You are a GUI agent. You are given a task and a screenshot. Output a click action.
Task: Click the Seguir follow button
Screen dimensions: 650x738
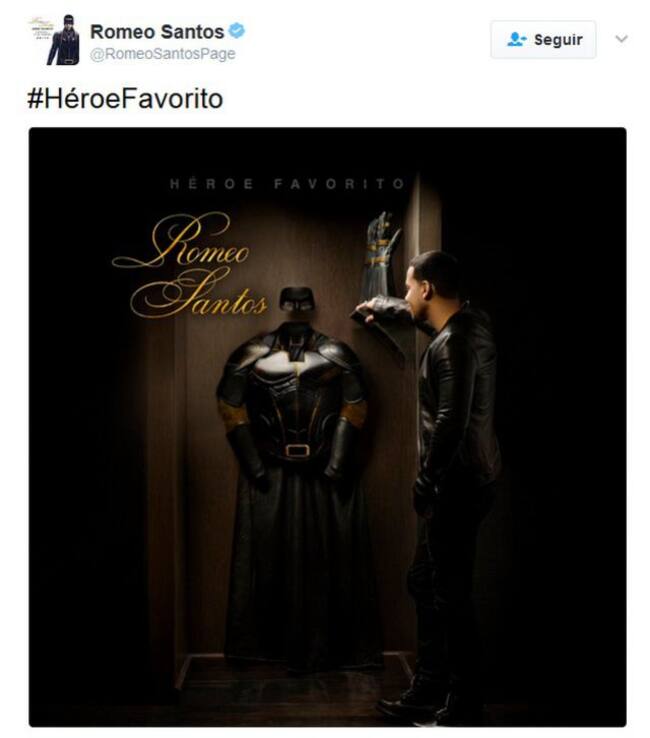point(543,40)
